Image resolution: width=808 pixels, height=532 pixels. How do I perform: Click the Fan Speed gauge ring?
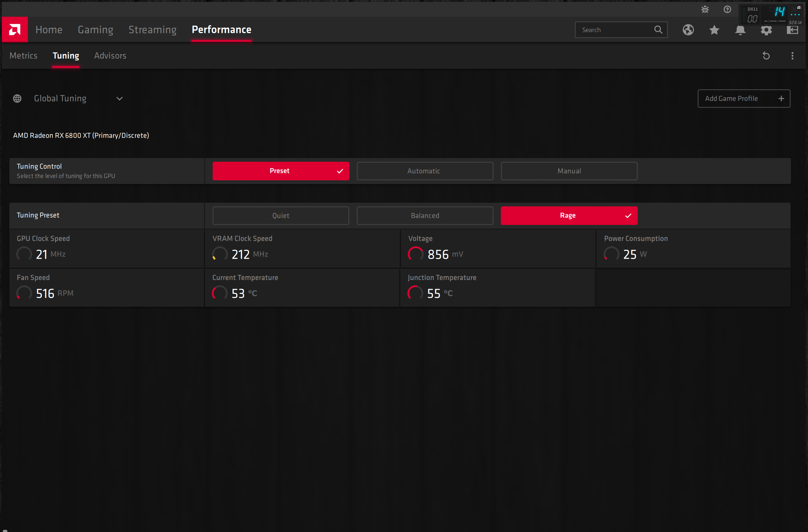coord(24,293)
